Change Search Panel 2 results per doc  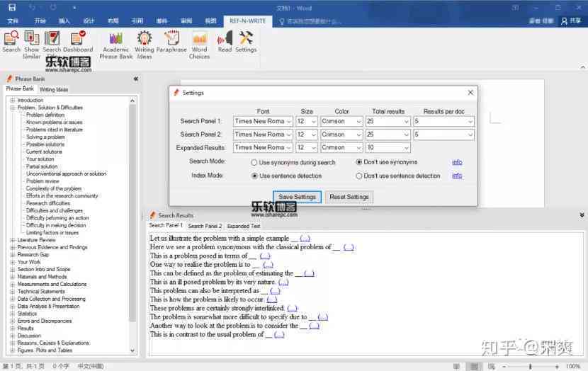coord(443,134)
